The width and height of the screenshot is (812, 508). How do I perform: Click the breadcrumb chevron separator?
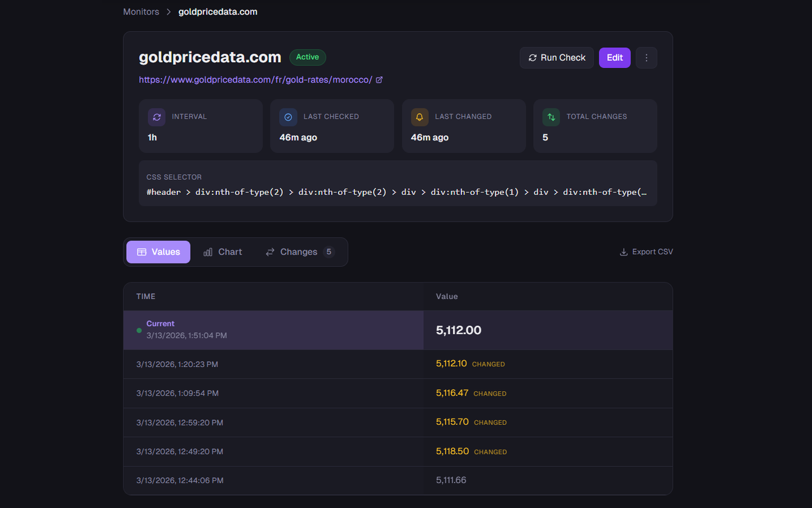169,12
